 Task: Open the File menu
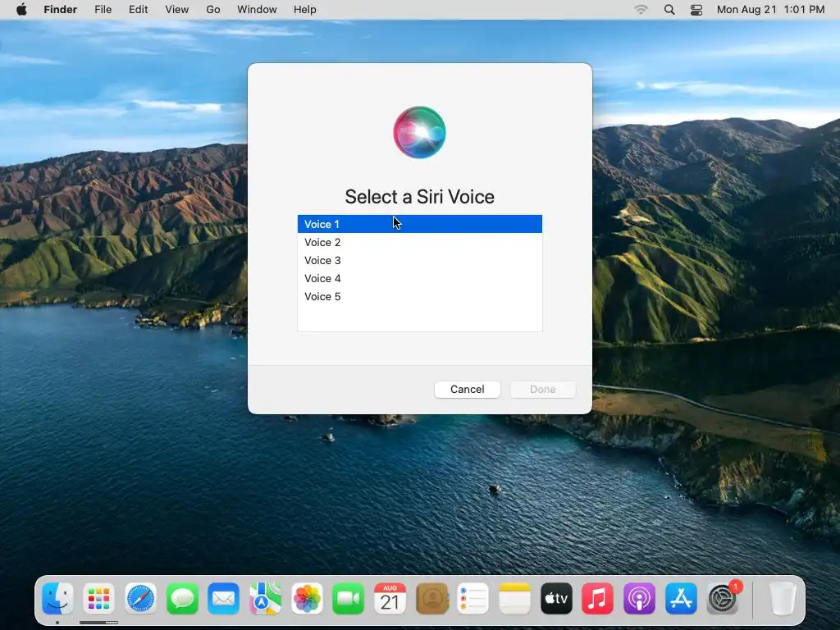point(103,10)
